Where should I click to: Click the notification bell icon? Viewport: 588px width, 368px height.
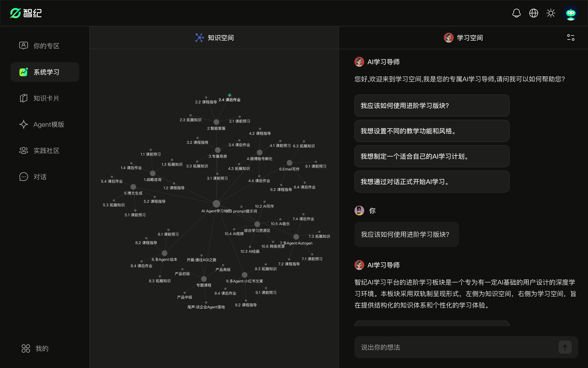coord(516,13)
